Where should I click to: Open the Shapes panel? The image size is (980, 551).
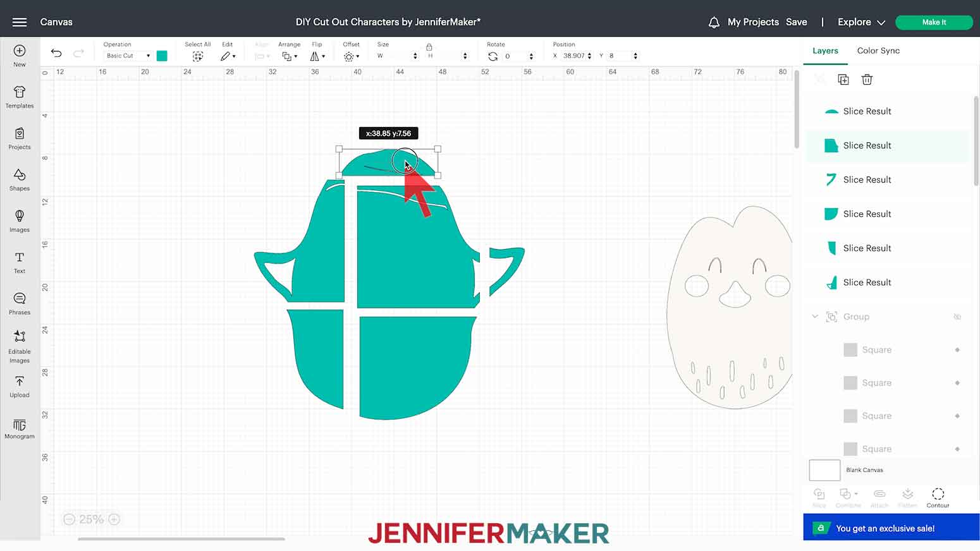click(x=20, y=180)
